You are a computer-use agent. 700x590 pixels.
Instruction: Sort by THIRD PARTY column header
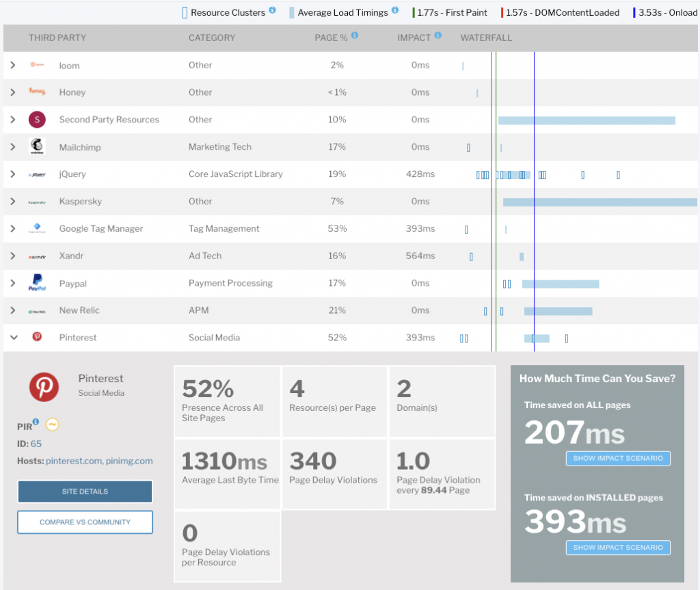click(x=57, y=38)
